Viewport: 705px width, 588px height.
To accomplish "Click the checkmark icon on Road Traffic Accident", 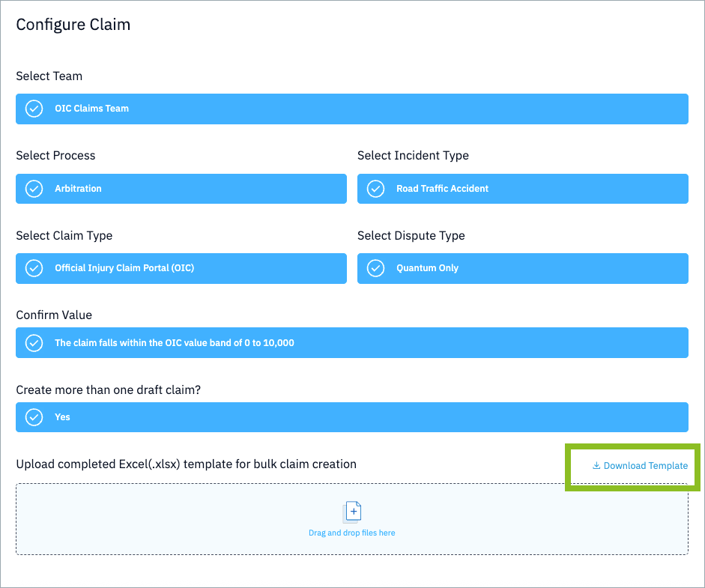I will coord(375,188).
